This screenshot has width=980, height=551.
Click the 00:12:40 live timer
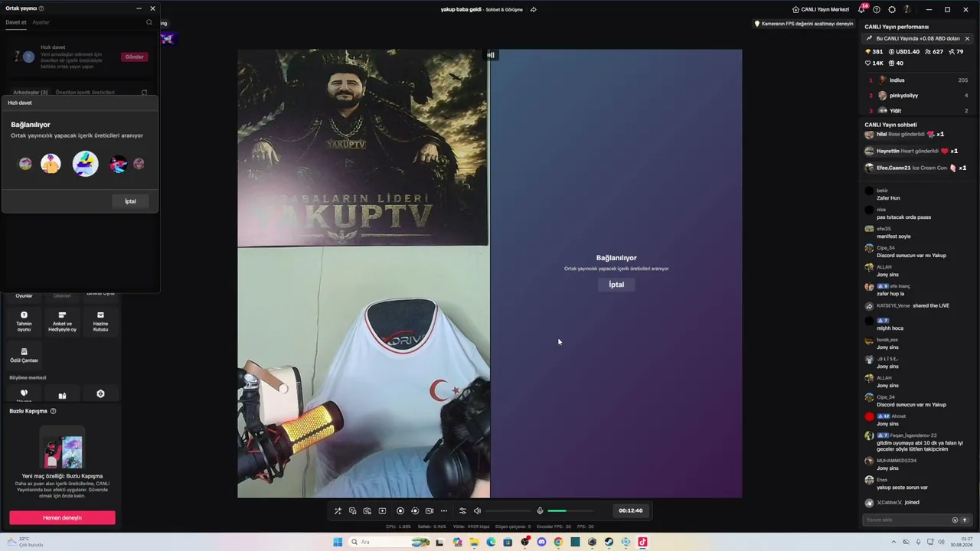click(x=631, y=511)
